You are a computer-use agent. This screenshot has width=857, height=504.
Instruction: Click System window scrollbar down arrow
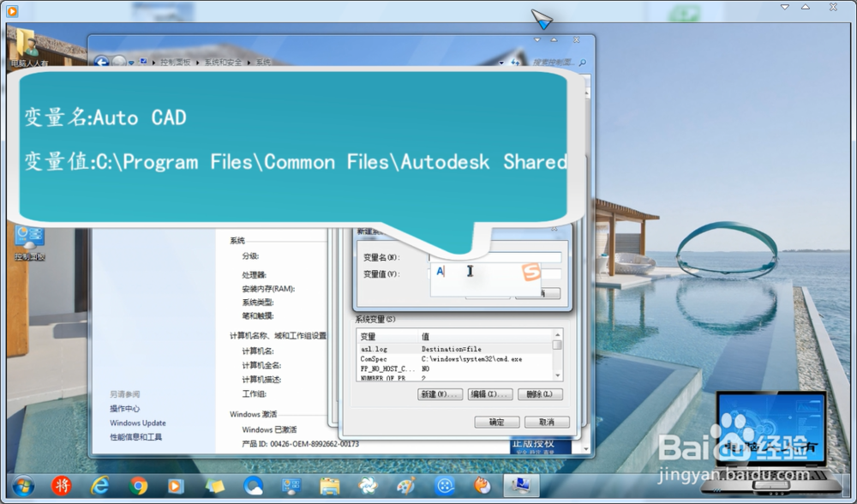586,449
